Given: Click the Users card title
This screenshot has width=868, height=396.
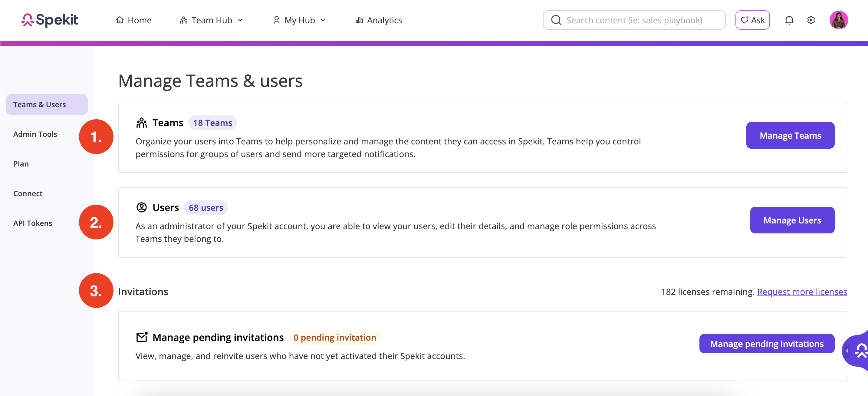Looking at the screenshot, I should (166, 207).
